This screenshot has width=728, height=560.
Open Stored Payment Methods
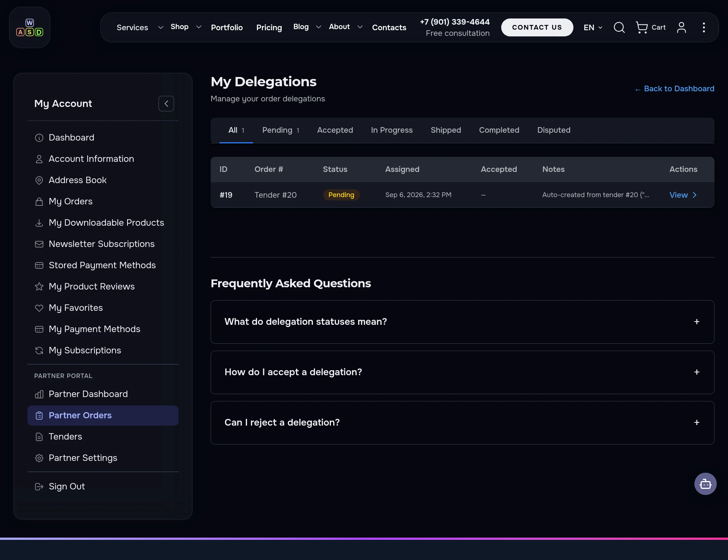pyautogui.click(x=103, y=265)
